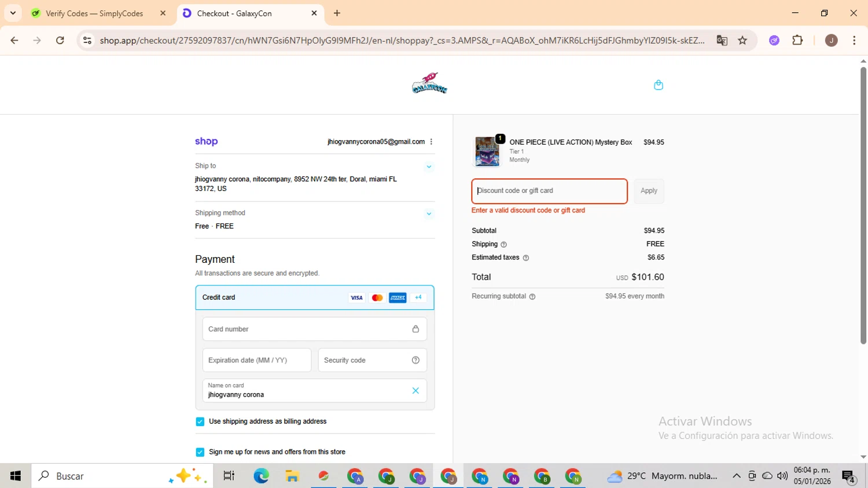Show Estimated taxes info icon
868x488 pixels.
[x=526, y=258]
